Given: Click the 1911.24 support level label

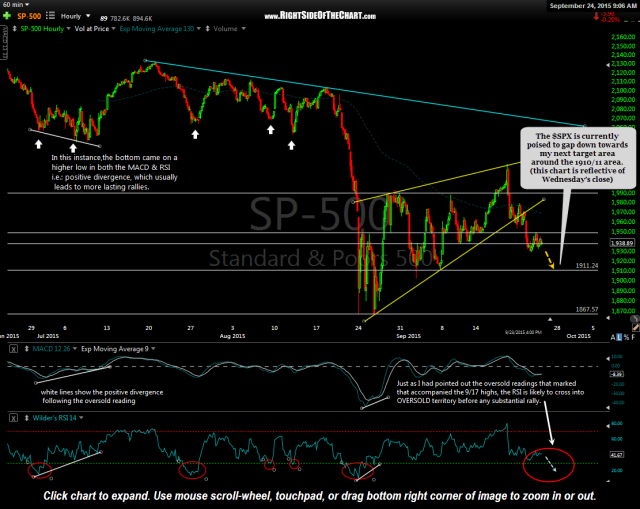Looking at the screenshot, I should (587, 266).
